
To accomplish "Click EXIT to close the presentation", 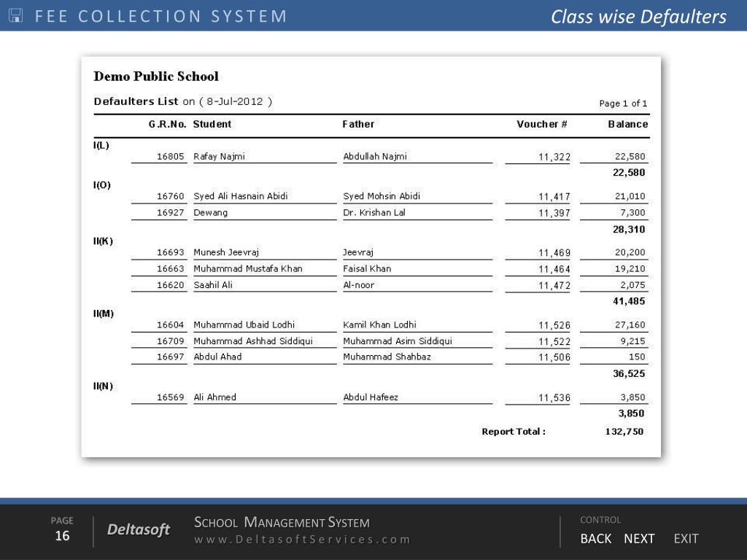I will point(686,539).
